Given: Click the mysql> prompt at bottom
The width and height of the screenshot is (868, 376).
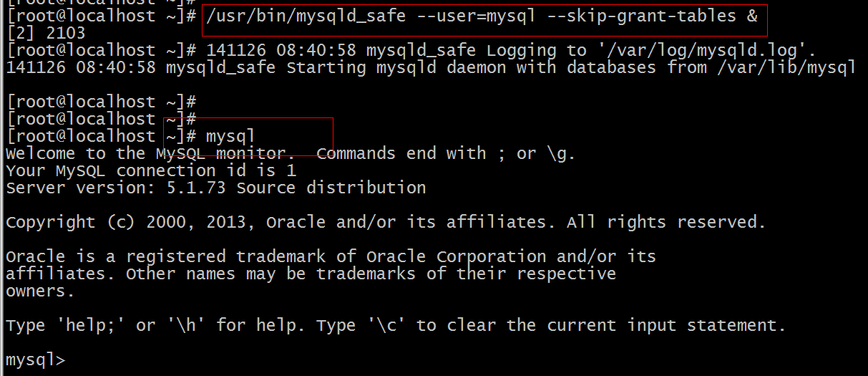Looking at the screenshot, I should tap(36, 360).
